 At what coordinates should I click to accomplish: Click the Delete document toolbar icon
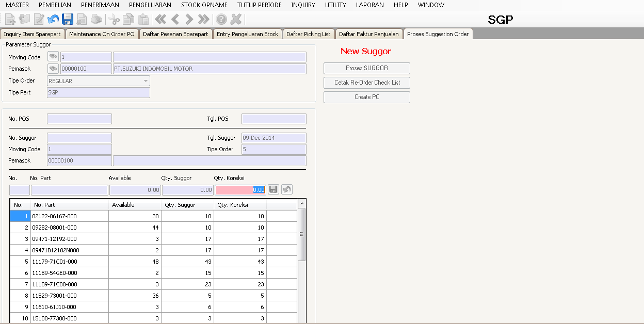pos(82,20)
